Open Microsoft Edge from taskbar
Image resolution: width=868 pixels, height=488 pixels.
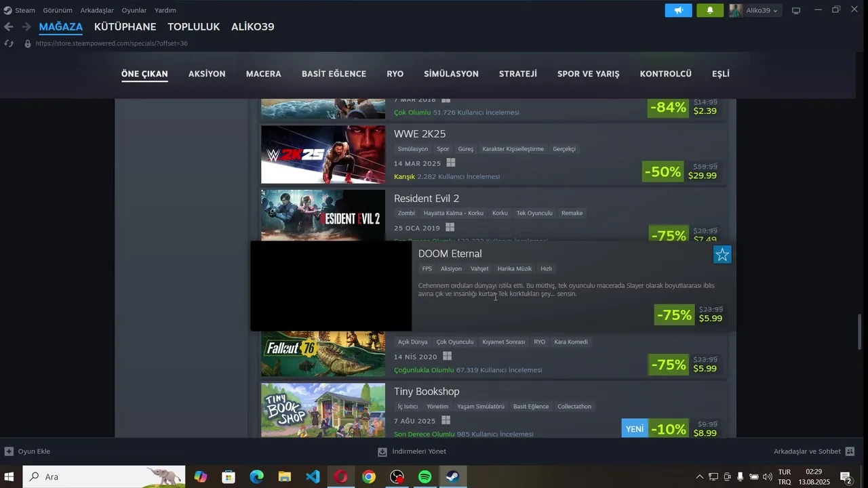[256, 476]
